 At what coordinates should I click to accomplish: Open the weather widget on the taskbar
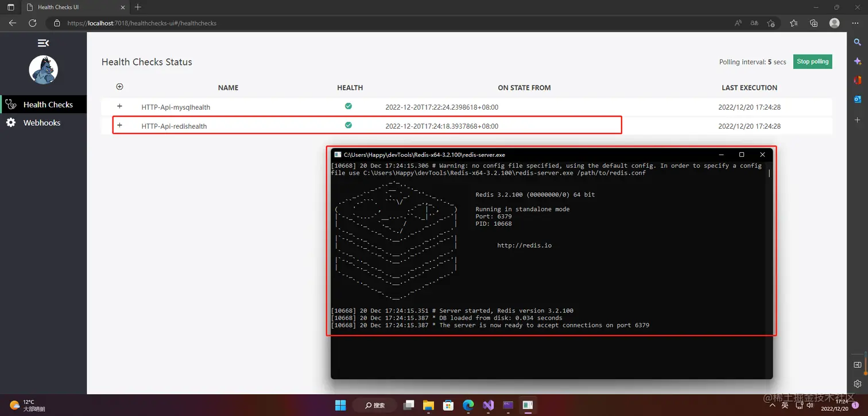pos(27,405)
